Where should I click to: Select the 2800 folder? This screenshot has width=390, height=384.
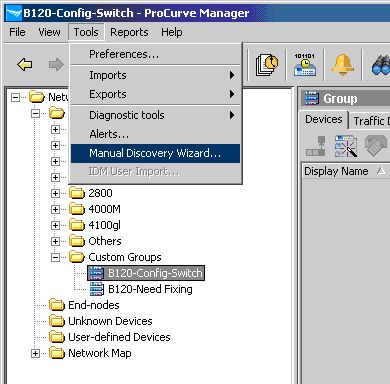tap(100, 193)
